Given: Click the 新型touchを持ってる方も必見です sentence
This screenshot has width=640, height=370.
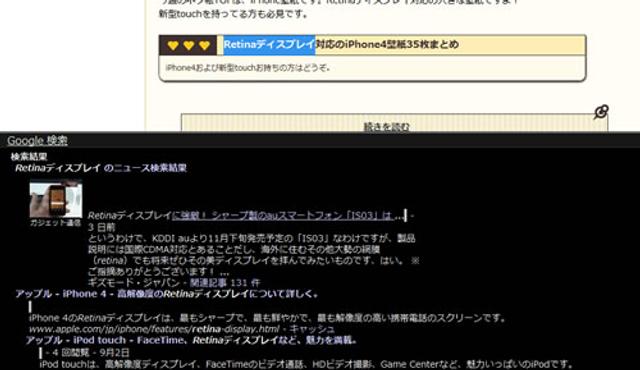Looking at the screenshot, I should coord(233,14).
